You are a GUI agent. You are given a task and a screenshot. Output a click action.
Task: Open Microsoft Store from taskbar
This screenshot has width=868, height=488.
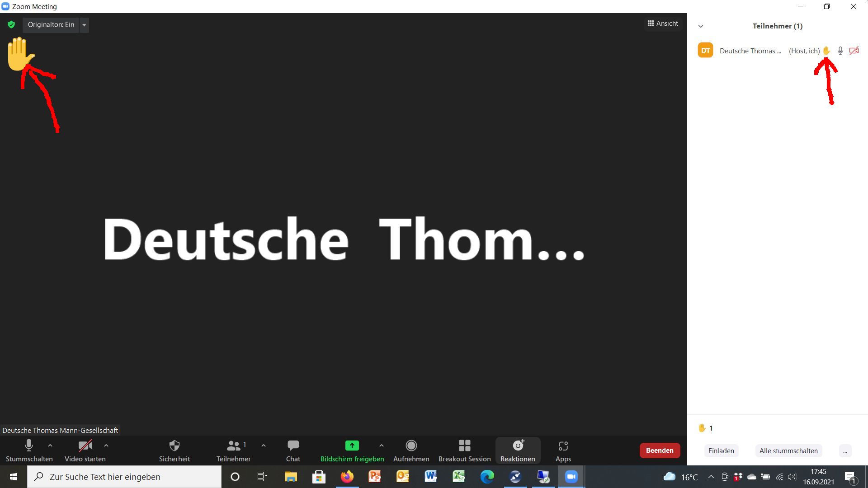coord(319,477)
